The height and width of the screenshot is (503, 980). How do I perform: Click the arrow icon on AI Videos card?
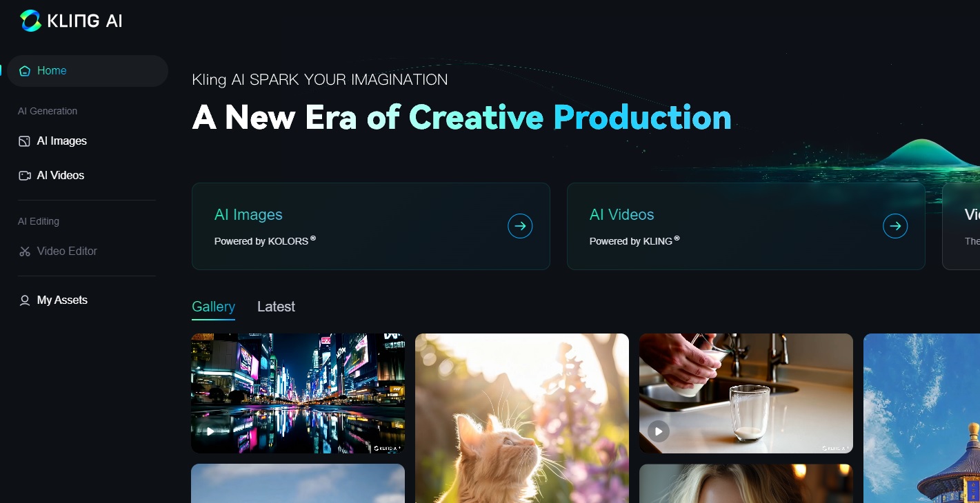pyautogui.click(x=895, y=226)
